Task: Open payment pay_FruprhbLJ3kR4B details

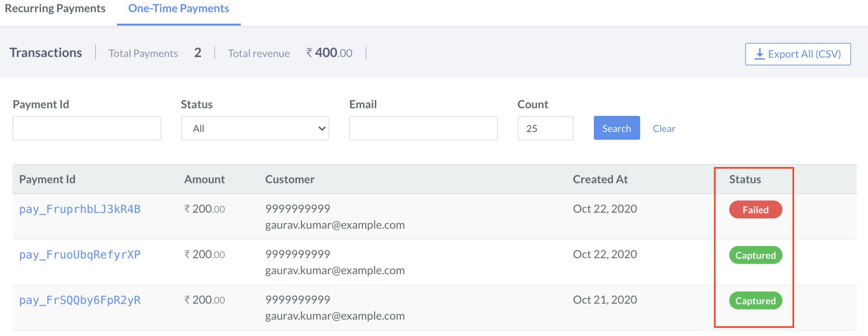Action: pyautogui.click(x=80, y=209)
